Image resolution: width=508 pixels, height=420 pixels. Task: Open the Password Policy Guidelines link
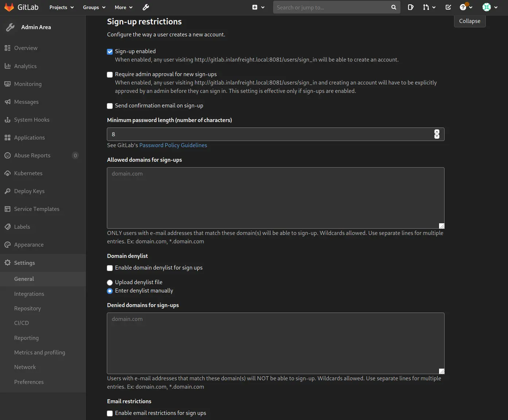(173, 145)
